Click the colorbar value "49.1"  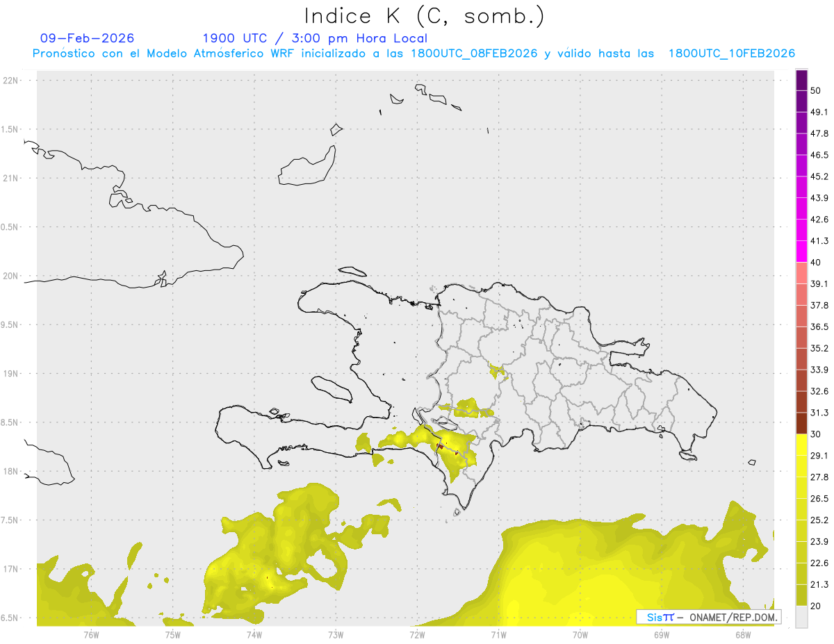click(x=819, y=113)
